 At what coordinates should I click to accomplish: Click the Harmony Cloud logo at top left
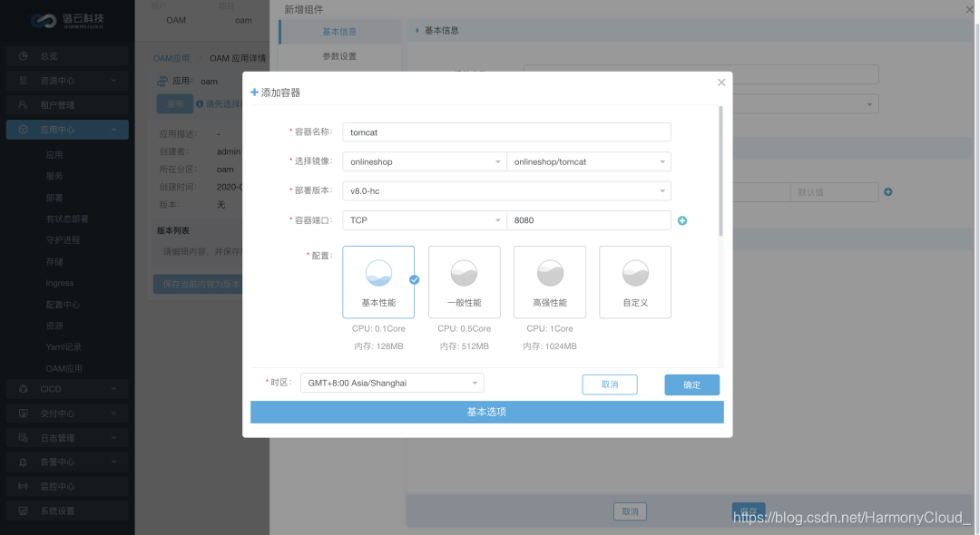pyautogui.click(x=64, y=20)
